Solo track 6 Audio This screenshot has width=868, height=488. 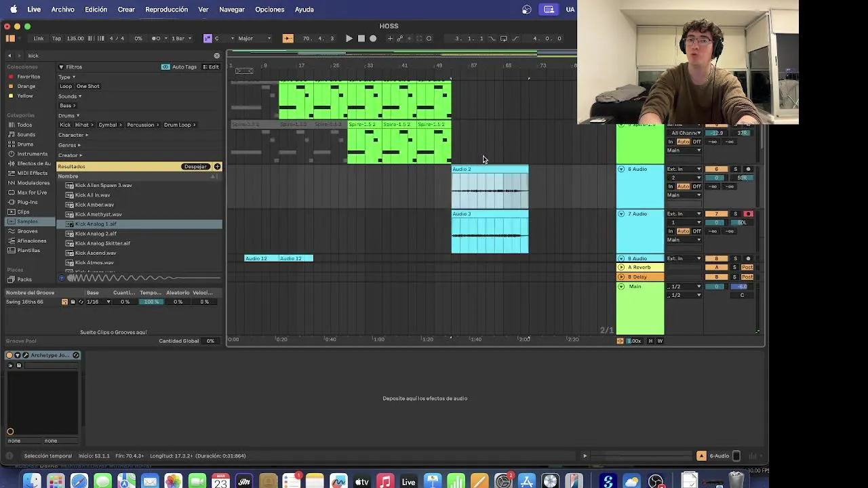735,169
